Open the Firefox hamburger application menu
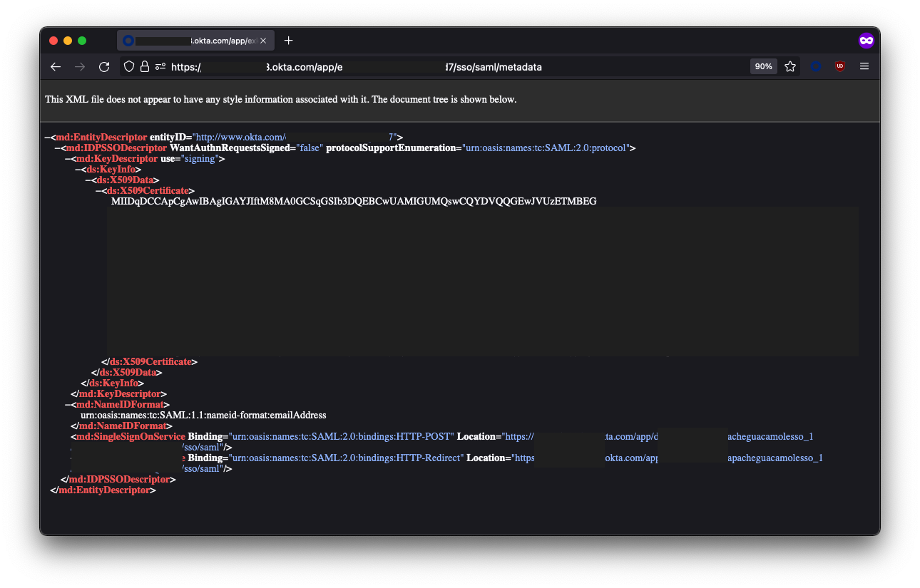This screenshot has width=920, height=588. pos(864,66)
